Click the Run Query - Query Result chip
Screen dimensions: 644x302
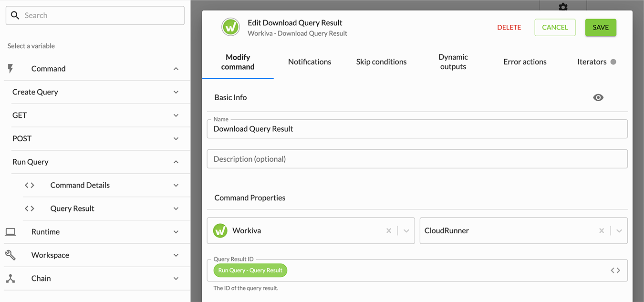250,271
